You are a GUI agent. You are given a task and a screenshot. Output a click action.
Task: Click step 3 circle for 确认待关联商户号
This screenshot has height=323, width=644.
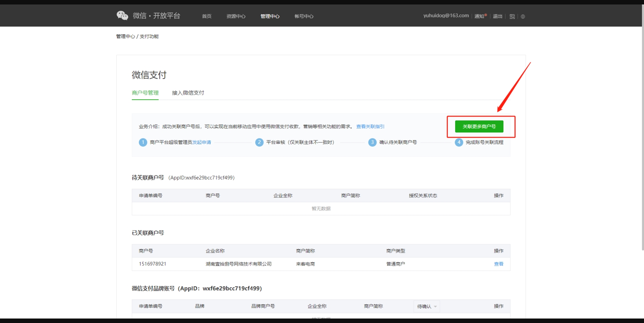coord(372,142)
